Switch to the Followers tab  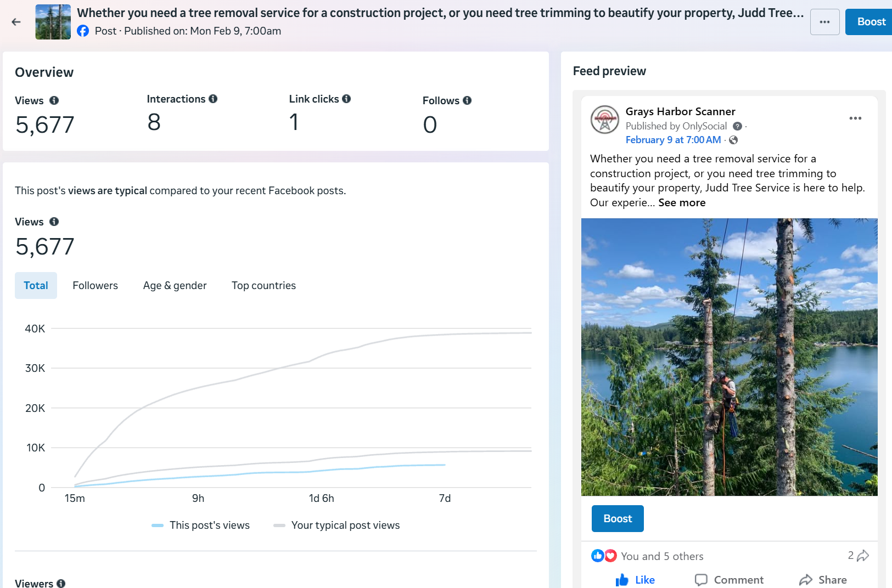click(x=95, y=286)
